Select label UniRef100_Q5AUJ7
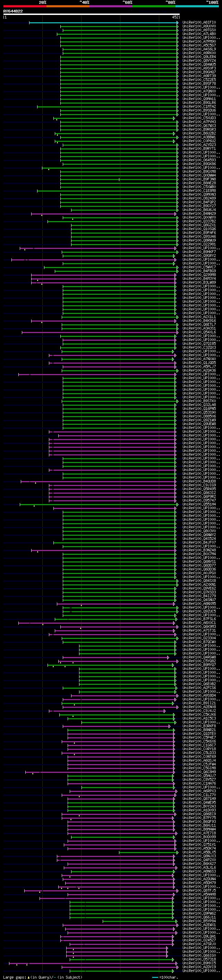 click(x=199, y=776)
